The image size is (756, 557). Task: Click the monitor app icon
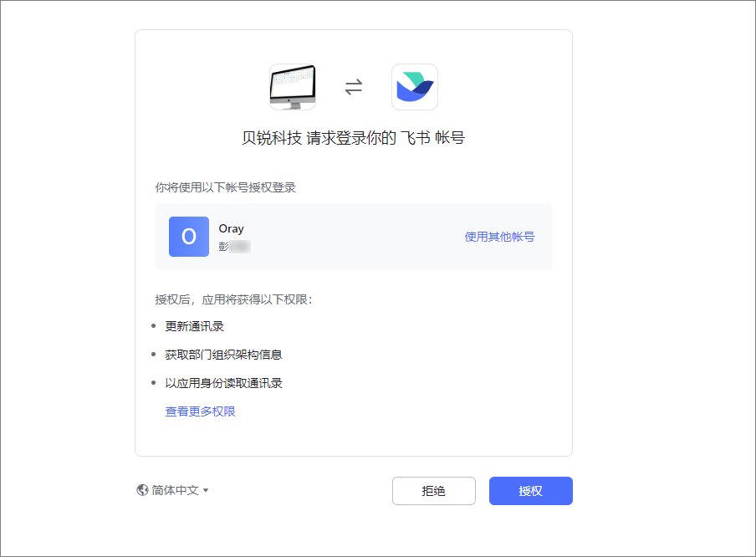pyautogui.click(x=293, y=87)
